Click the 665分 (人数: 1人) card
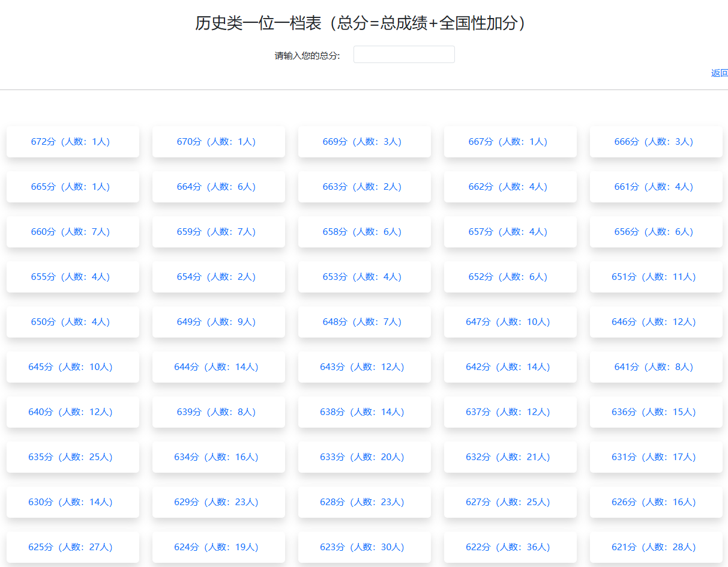728x567 pixels. point(73,187)
